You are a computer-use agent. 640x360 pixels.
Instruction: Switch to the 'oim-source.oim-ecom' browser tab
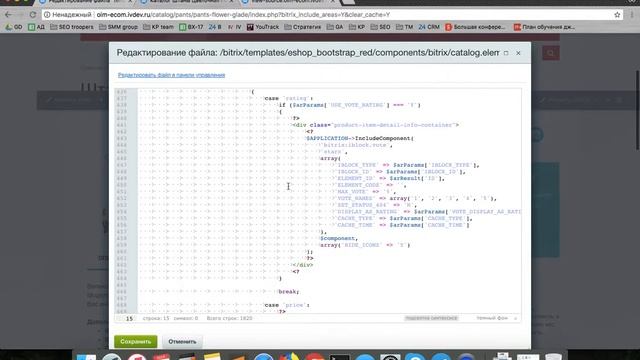[x=288, y=2]
